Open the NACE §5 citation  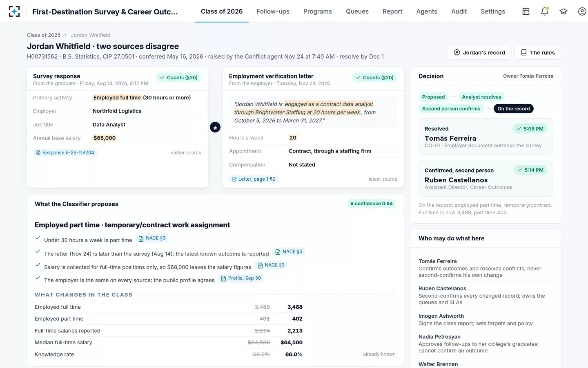click(289, 252)
